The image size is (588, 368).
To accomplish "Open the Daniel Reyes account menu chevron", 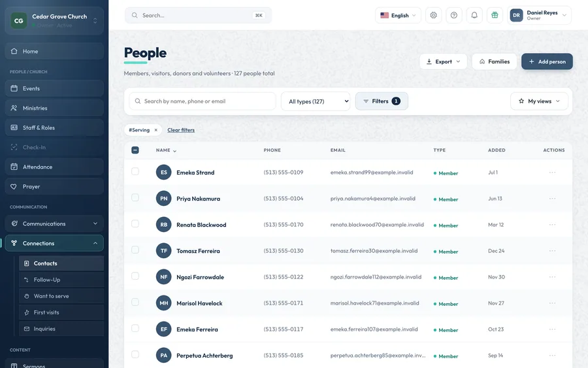I will 564,16.
